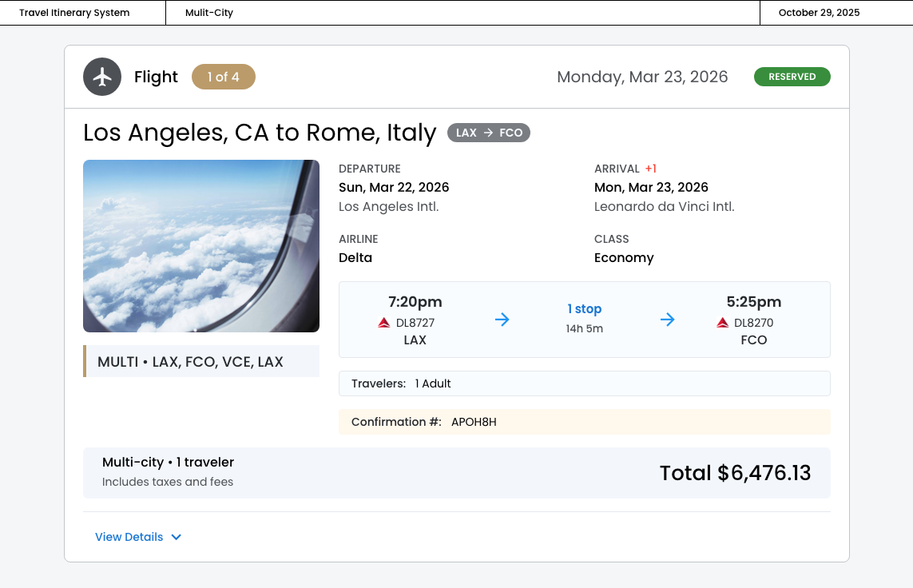Click the Total $6,476.13 amount
The width and height of the screenshot is (913, 588).
(735, 473)
